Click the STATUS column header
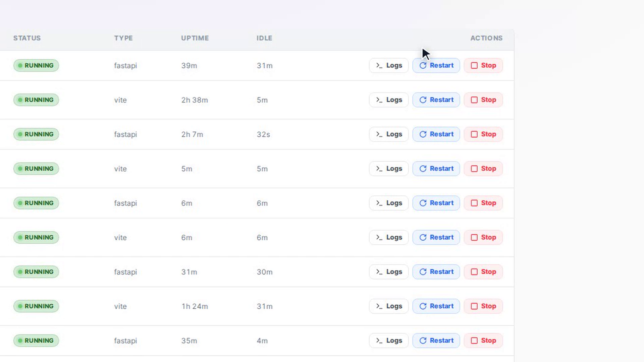 27,38
